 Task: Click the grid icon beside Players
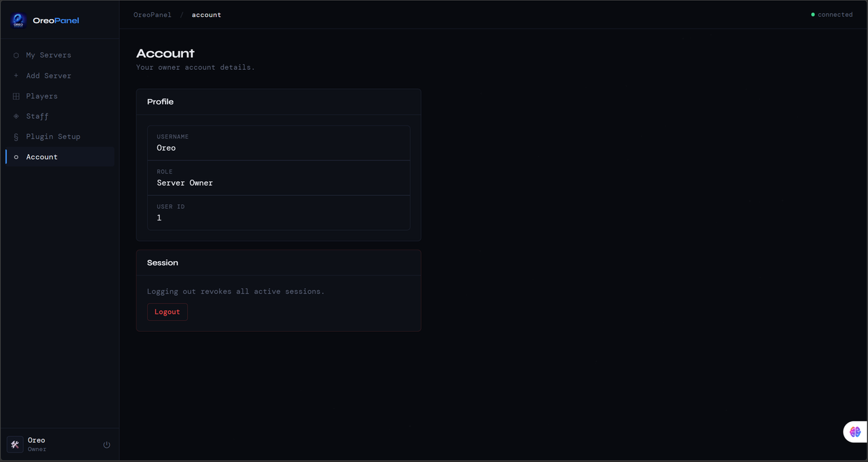(x=16, y=96)
